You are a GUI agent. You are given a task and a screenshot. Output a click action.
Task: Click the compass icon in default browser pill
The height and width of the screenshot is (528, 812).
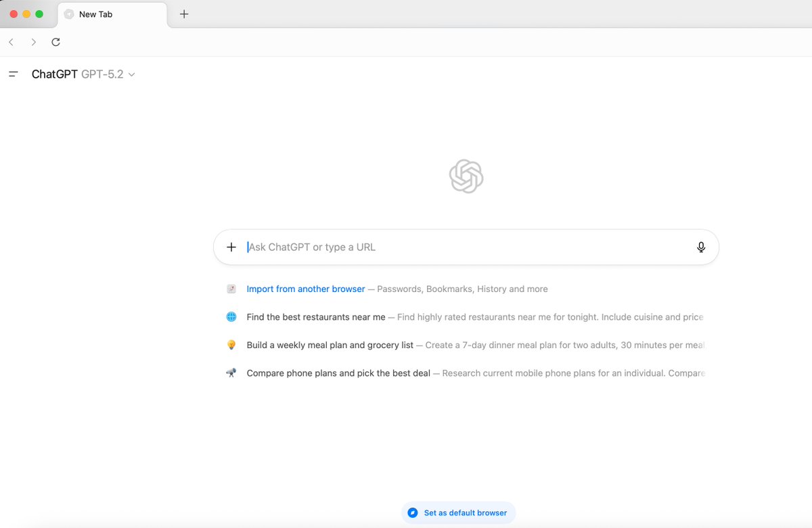point(413,513)
